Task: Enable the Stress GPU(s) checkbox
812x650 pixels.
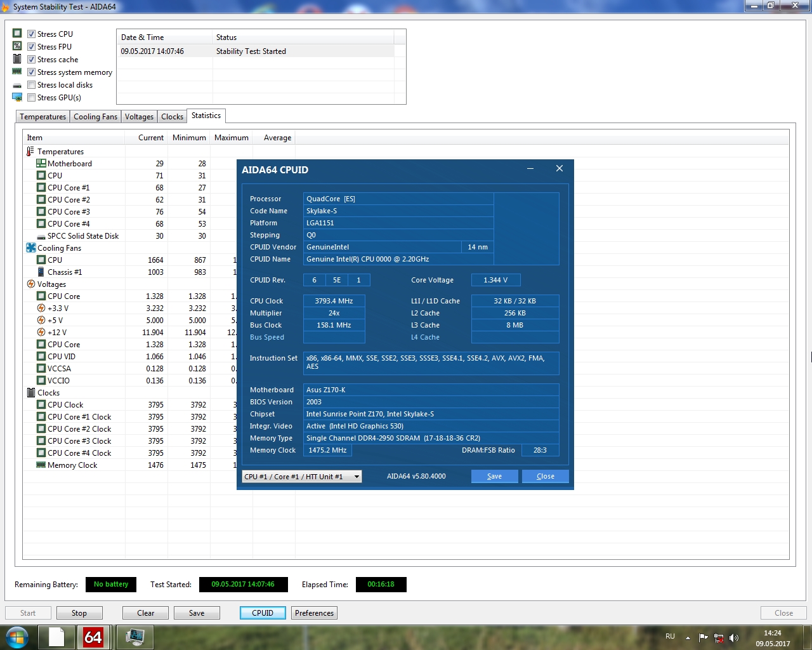Action: click(x=31, y=98)
